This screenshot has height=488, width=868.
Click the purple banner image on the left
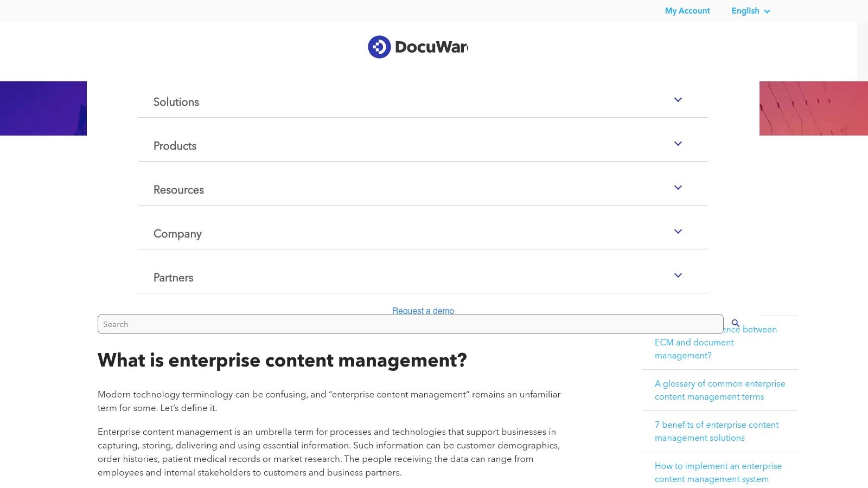43,108
